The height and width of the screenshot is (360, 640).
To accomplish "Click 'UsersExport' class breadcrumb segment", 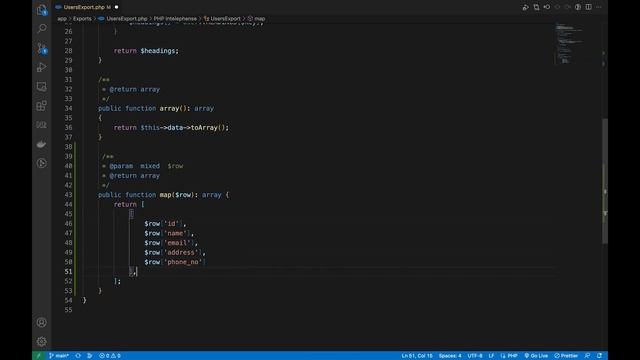I will coord(225,19).
